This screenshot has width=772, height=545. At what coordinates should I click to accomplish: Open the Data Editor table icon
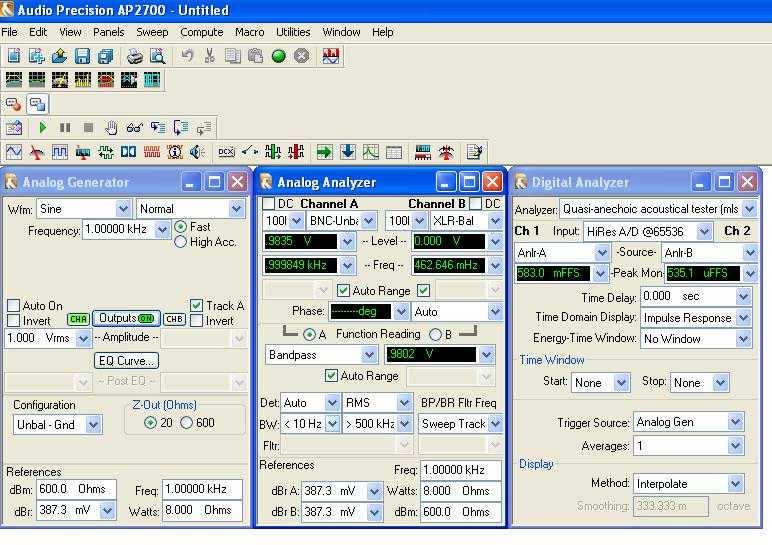click(393, 152)
